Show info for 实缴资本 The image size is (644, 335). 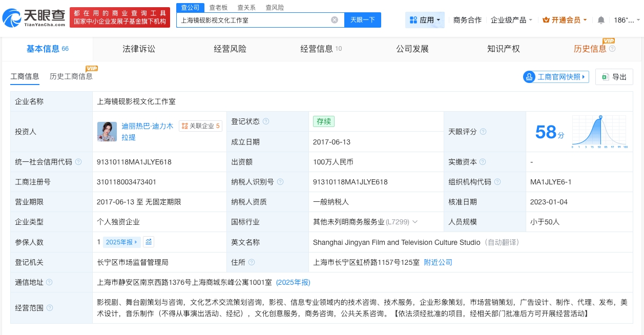click(x=483, y=162)
